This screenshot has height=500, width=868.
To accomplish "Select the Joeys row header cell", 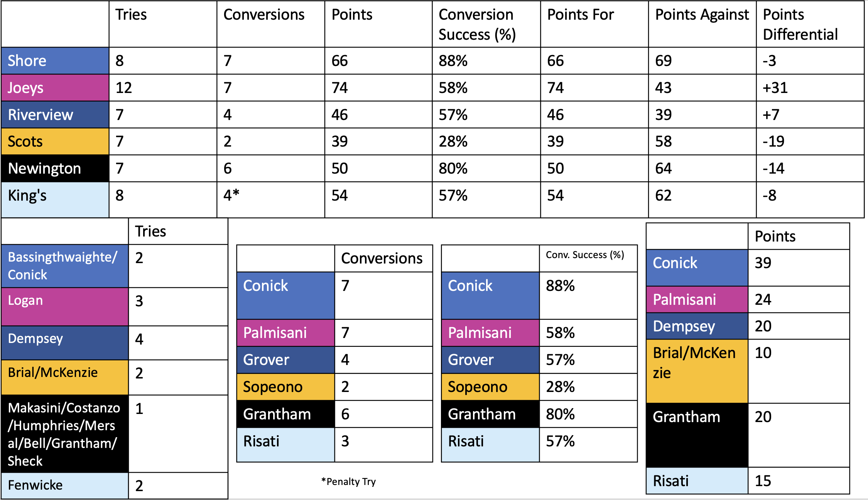I will pos(55,88).
